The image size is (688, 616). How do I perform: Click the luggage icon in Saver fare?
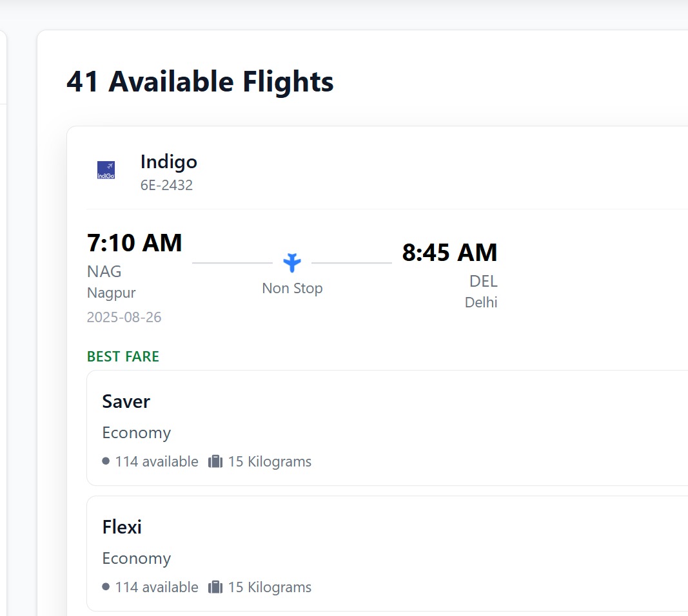tap(215, 461)
